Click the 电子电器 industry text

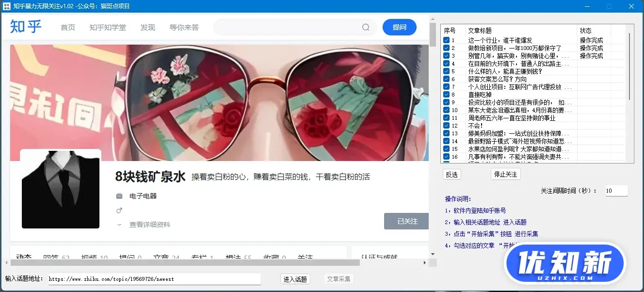pos(143,196)
